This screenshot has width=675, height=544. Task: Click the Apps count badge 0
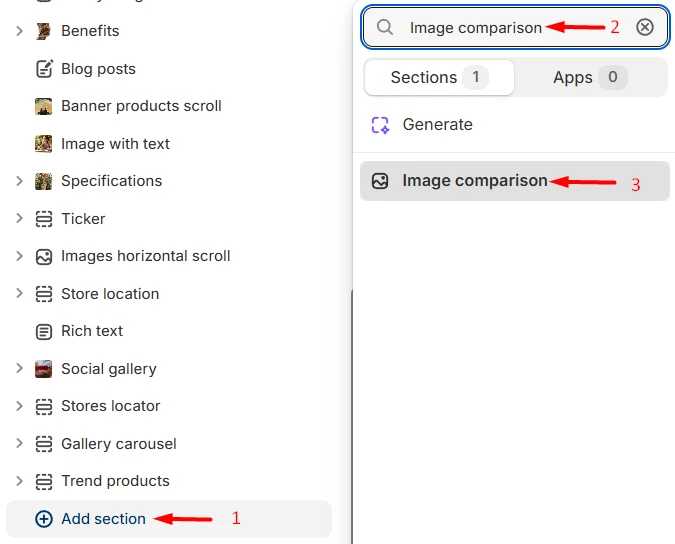pos(613,77)
